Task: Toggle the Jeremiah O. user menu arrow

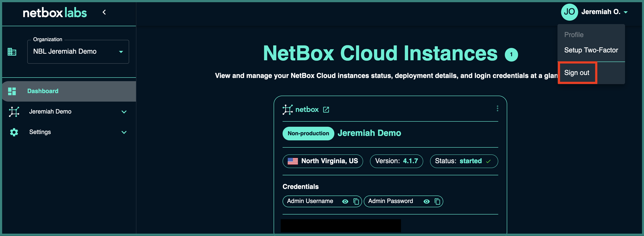Action: tap(625, 12)
